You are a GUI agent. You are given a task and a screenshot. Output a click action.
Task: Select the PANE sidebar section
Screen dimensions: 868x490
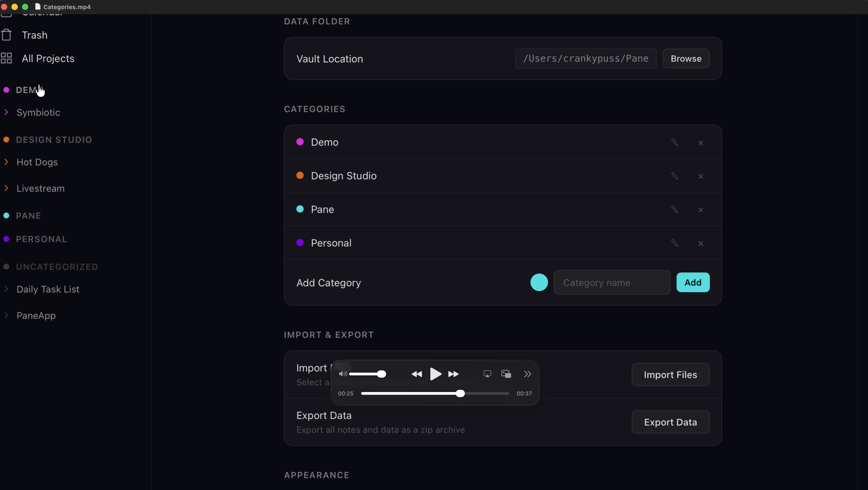point(28,216)
